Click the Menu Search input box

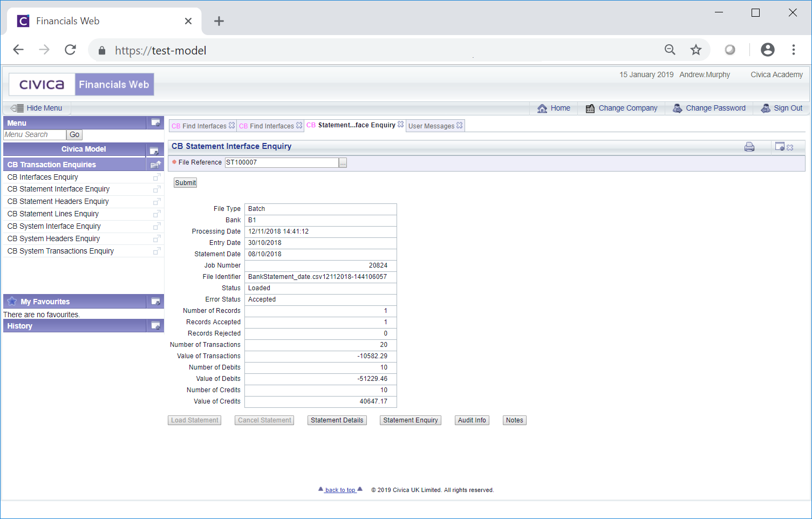35,135
